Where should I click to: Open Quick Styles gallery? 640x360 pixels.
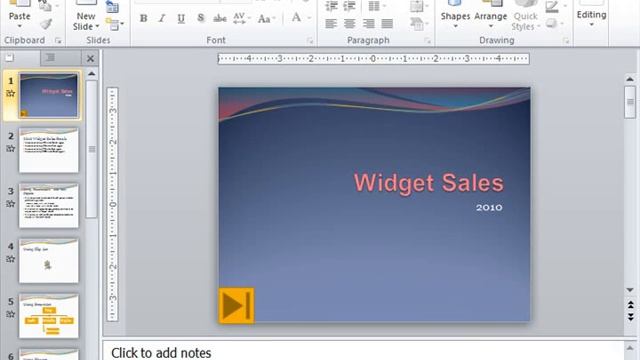click(525, 15)
